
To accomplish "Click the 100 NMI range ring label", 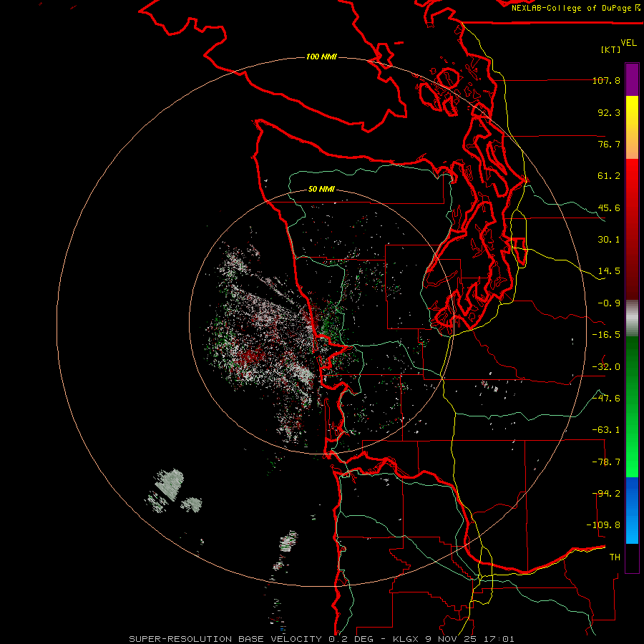I will point(321,57).
